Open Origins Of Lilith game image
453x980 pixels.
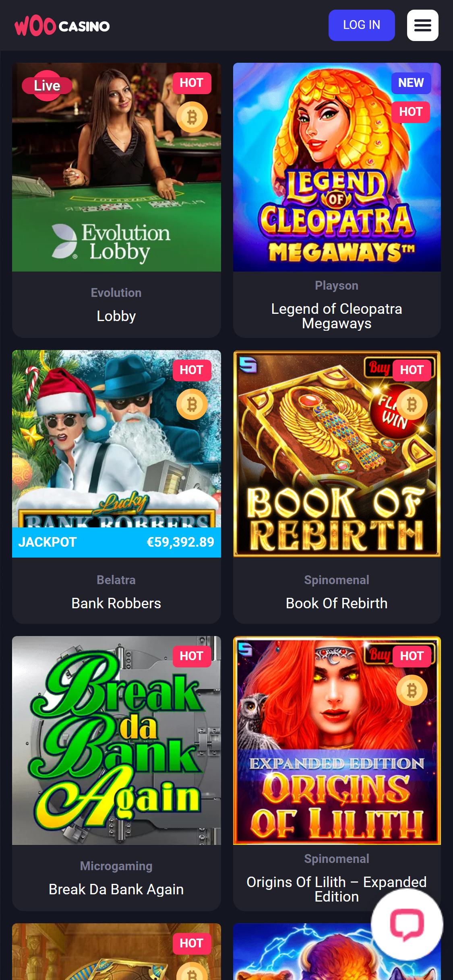click(337, 740)
